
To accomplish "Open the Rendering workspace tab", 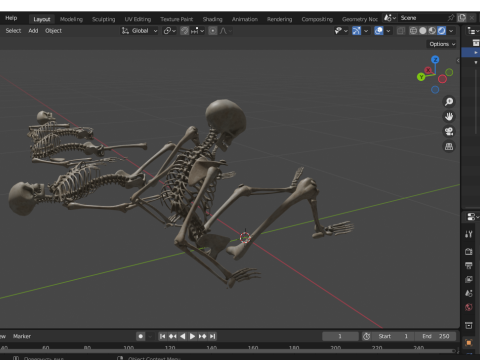I will tap(279, 19).
